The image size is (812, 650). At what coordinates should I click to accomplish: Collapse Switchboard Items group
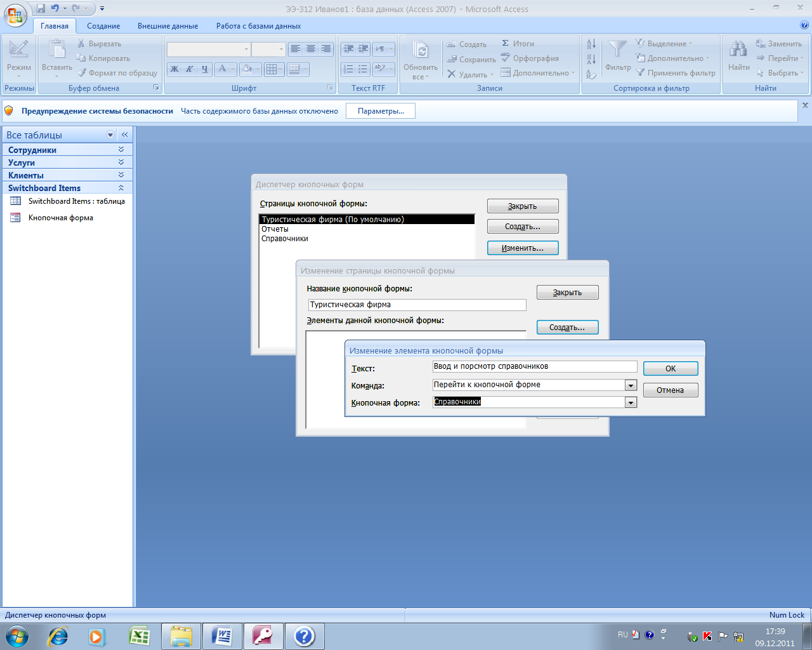[x=121, y=188]
